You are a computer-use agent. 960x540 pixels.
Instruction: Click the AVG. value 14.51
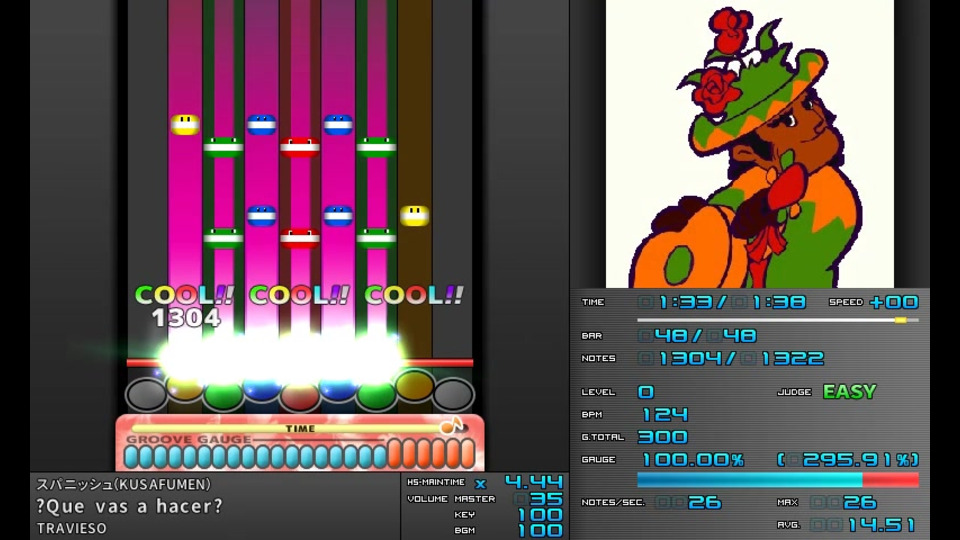pyautogui.click(x=882, y=525)
